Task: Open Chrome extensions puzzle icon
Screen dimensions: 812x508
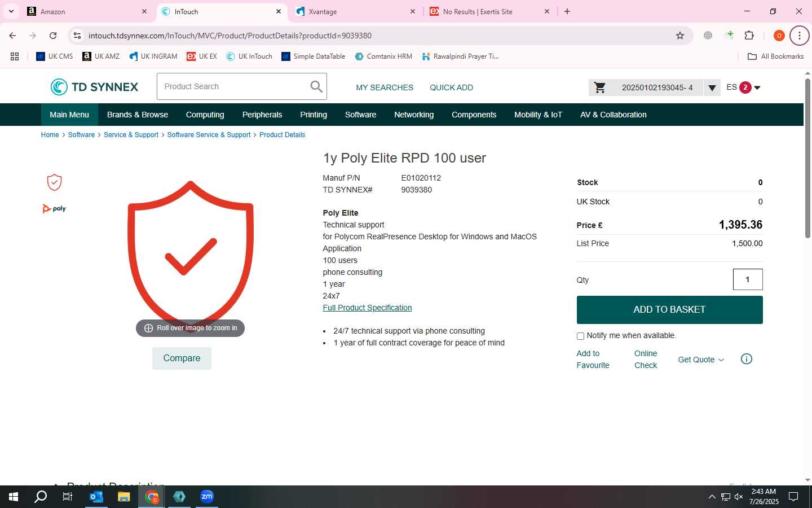Action: (x=749, y=36)
